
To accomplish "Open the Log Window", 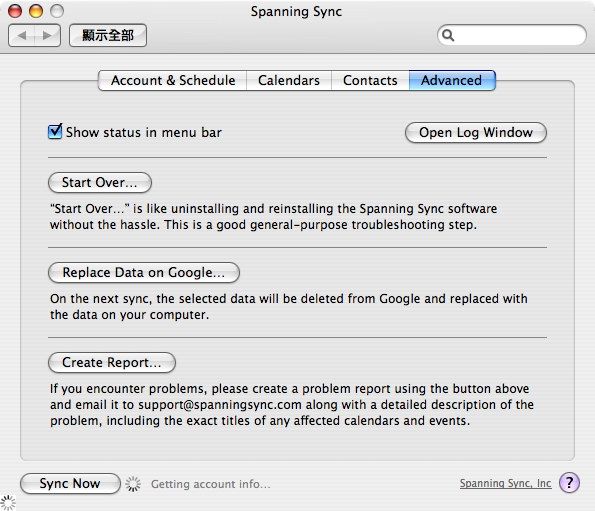I will pyautogui.click(x=476, y=132).
